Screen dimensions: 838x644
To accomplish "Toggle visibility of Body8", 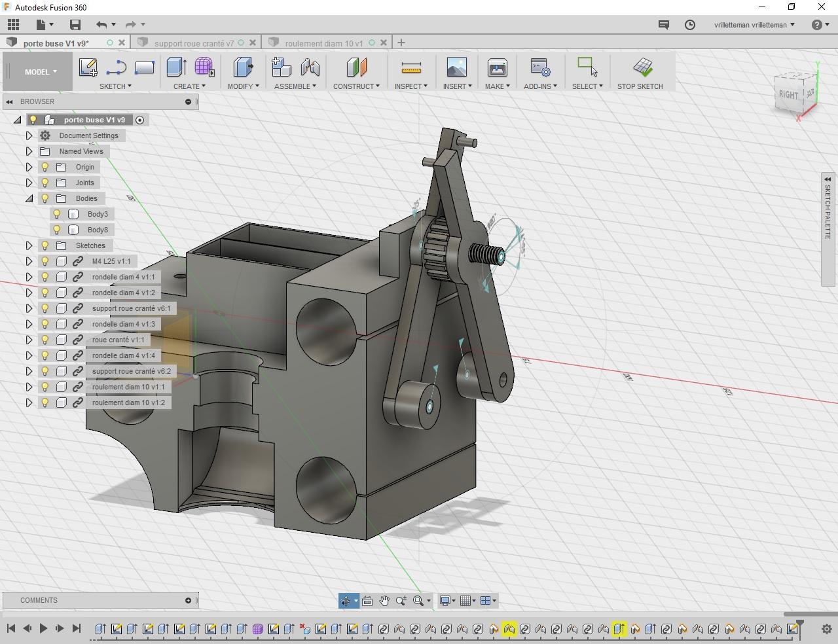I will (57, 230).
